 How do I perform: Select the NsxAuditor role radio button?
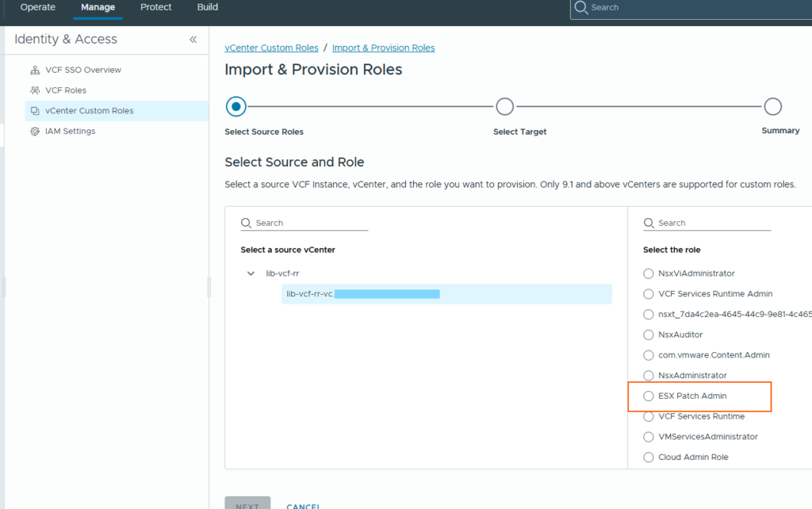point(649,335)
